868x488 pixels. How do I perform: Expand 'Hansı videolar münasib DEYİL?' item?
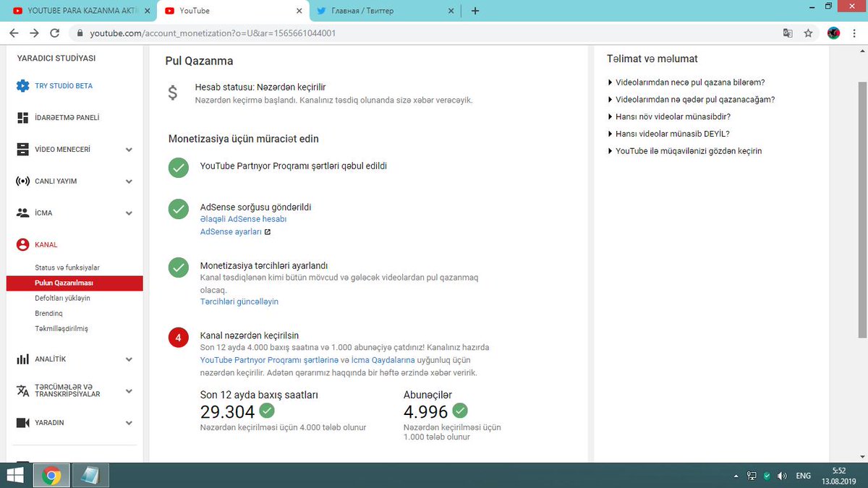point(668,134)
